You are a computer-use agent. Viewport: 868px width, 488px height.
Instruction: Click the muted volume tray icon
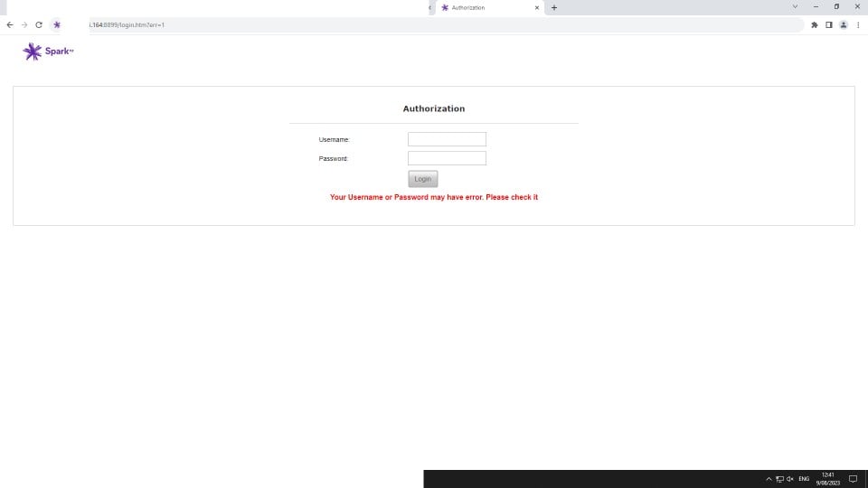(x=790, y=479)
